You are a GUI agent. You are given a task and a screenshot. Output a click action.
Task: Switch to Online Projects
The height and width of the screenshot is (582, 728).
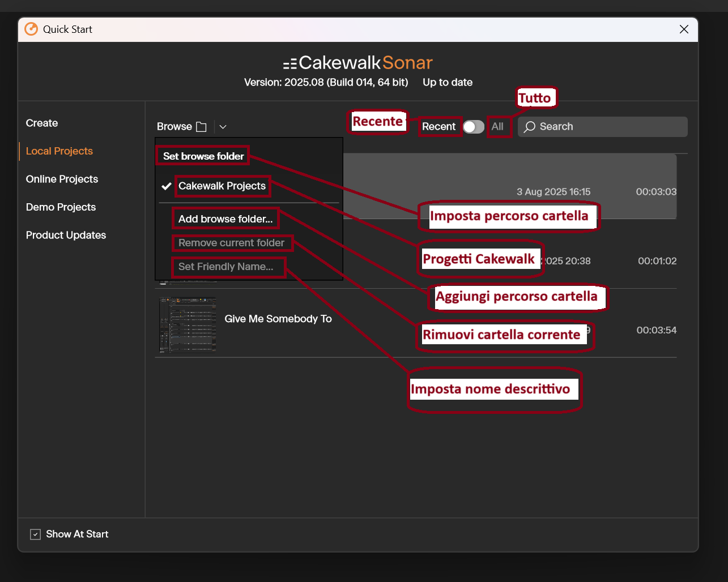[62, 179]
